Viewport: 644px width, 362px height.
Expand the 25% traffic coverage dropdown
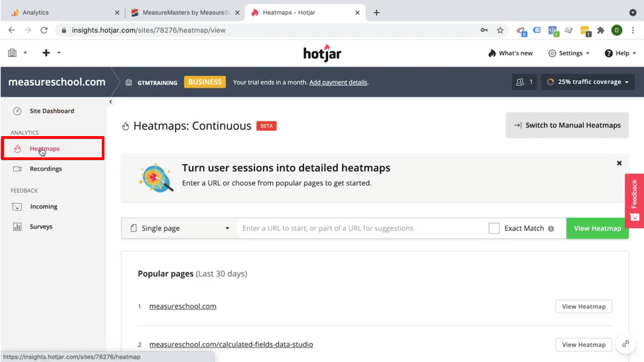tap(588, 82)
